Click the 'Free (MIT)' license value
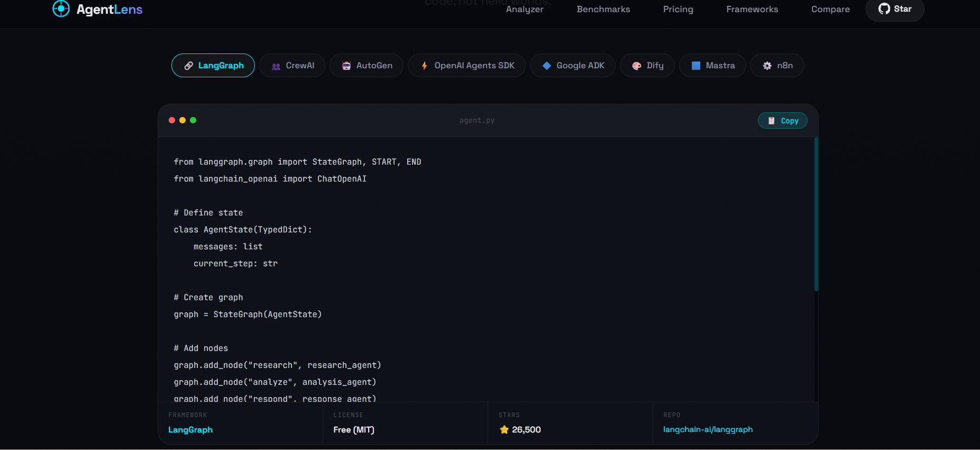 click(354, 430)
